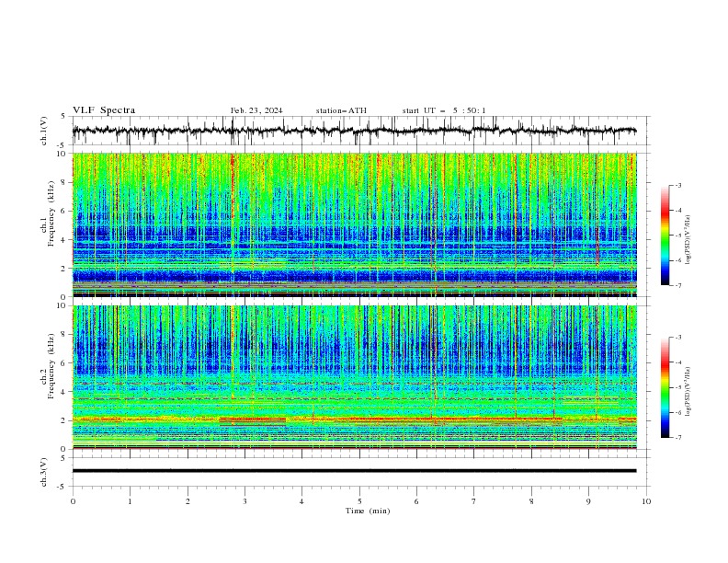Click time axis tick label "9"
This screenshot has height=563, width=728.
point(588,501)
